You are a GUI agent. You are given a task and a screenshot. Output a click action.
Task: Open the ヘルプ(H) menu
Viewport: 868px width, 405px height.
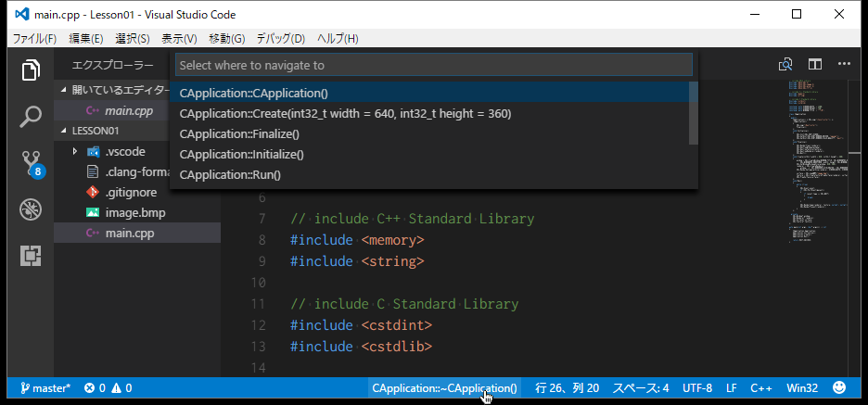[x=338, y=39]
